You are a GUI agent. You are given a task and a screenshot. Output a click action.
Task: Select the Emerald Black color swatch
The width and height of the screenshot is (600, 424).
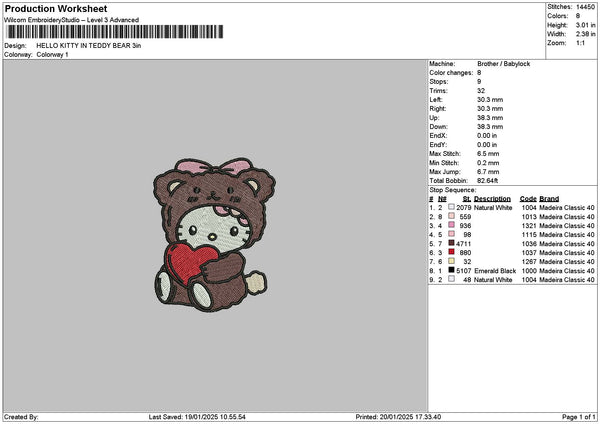click(452, 270)
